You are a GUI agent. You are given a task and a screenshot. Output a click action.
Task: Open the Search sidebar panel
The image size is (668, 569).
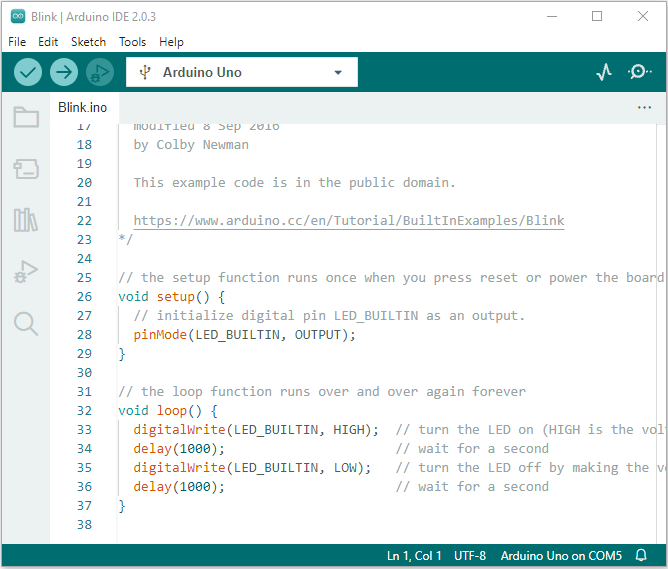[26, 324]
